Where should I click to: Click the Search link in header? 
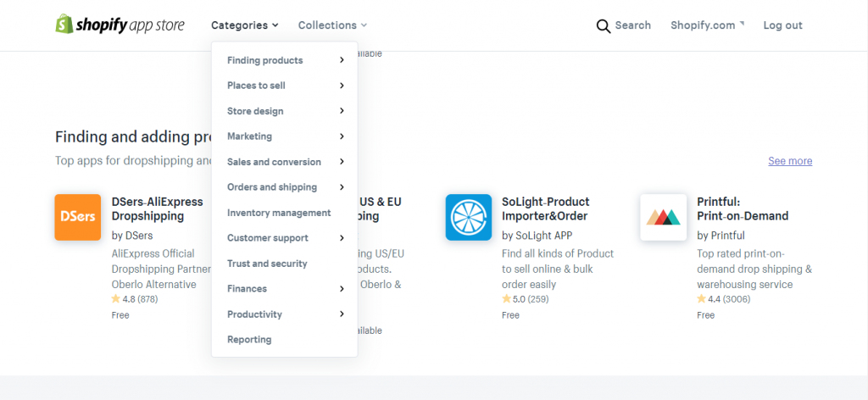pyautogui.click(x=632, y=25)
